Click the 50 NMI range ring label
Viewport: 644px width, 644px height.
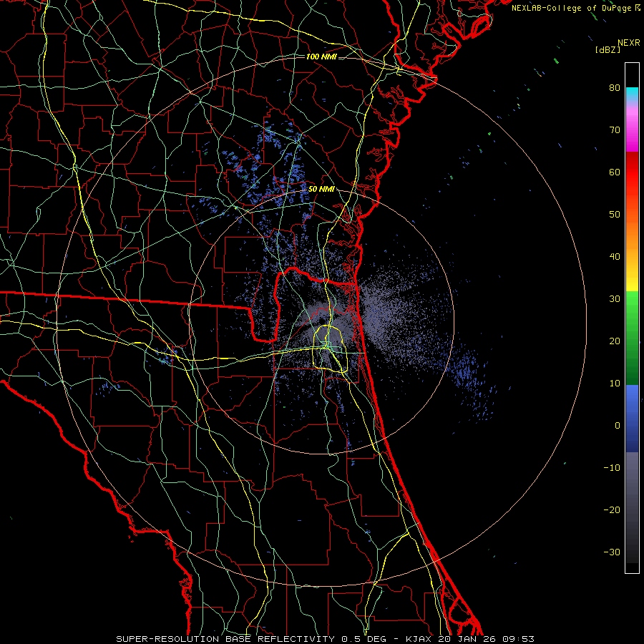pyautogui.click(x=321, y=190)
